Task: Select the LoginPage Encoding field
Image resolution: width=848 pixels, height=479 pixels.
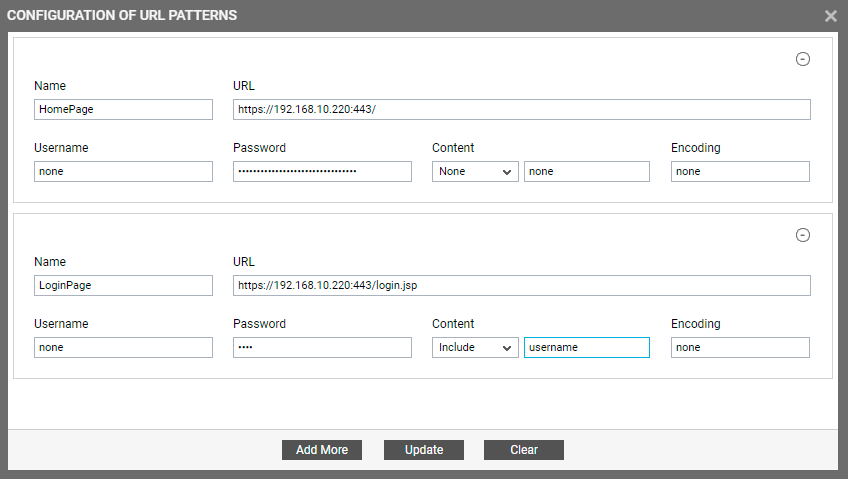Action: pyautogui.click(x=740, y=348)
